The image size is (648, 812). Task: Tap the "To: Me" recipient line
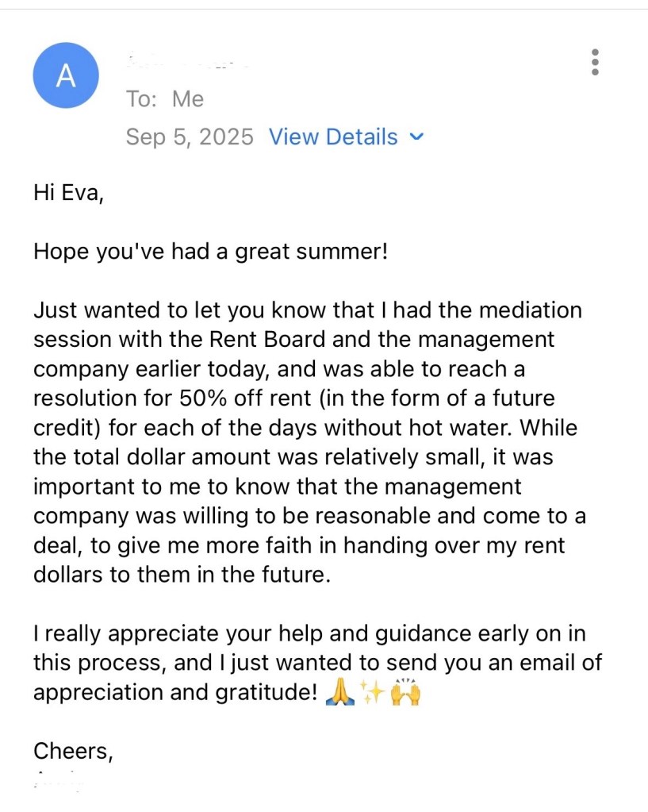(165, 99)
